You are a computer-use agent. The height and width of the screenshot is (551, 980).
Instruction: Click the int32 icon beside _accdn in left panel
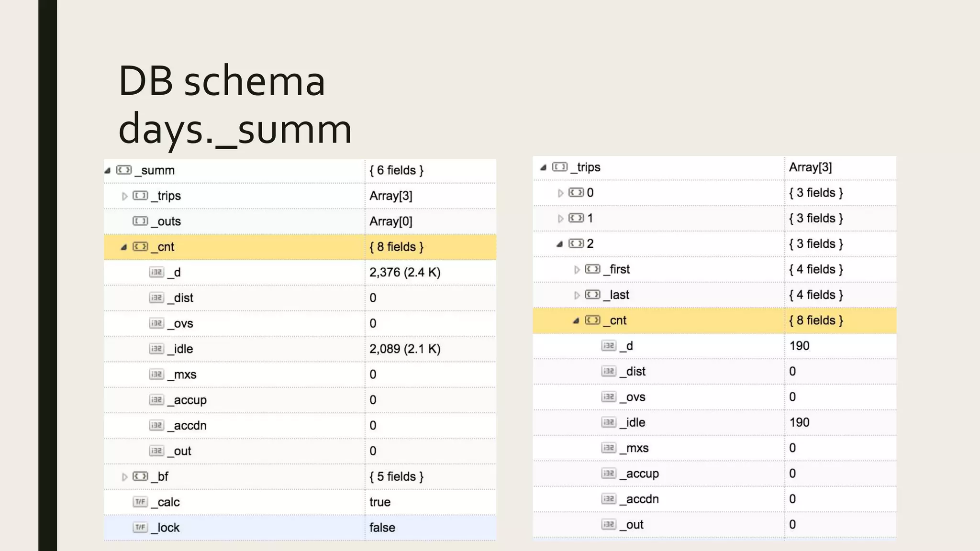click(x=156, y=425)
